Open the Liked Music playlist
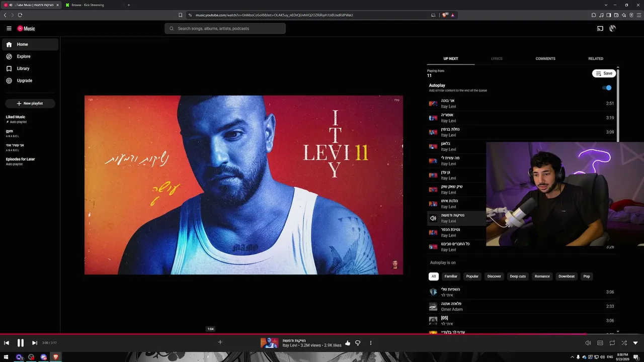 (x=30, y=119)
